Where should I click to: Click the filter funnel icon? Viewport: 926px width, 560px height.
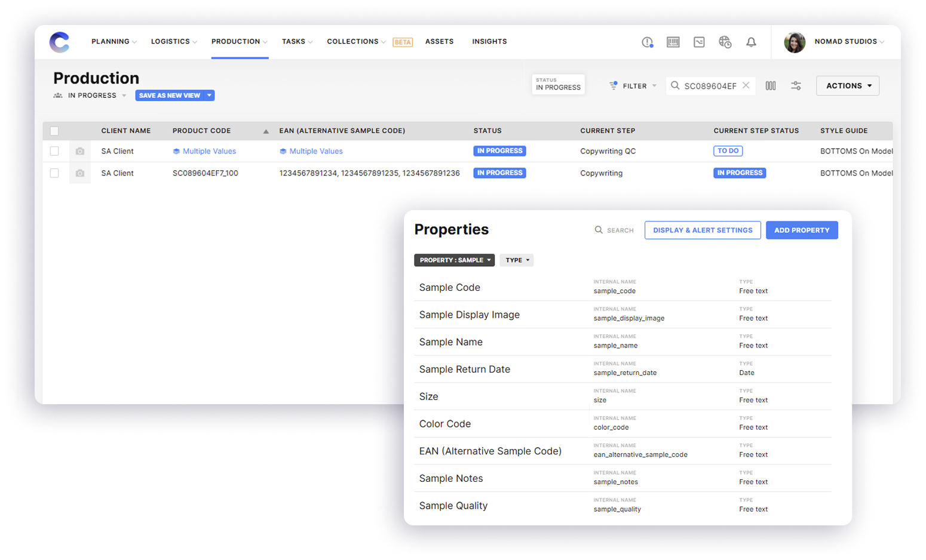pos(613,85)
